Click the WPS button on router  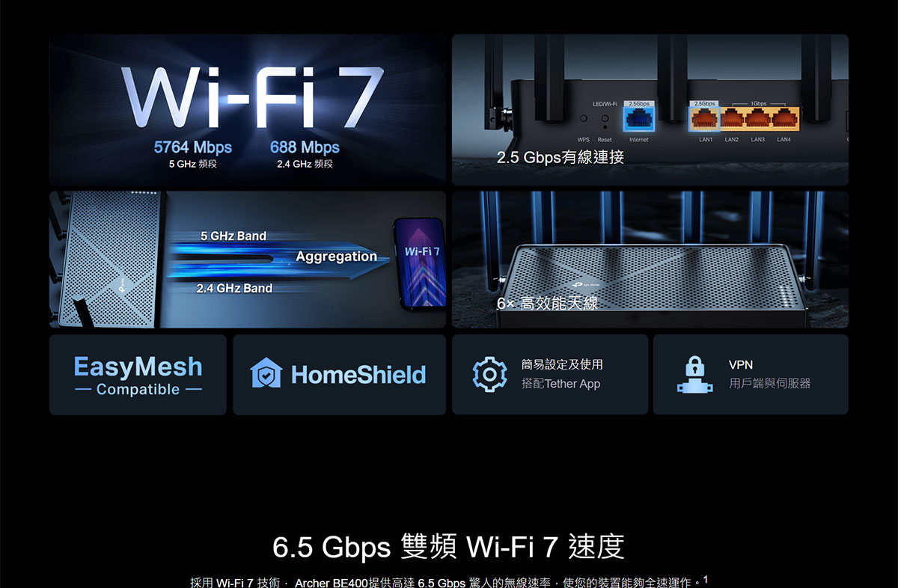point(583,118)
